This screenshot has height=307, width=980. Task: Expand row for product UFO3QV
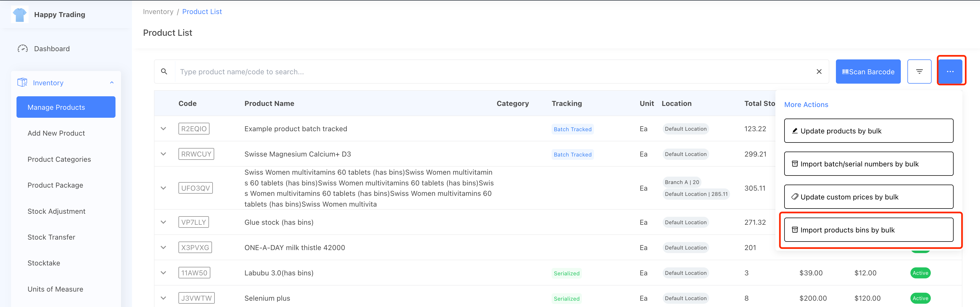[x=164, y=188]
